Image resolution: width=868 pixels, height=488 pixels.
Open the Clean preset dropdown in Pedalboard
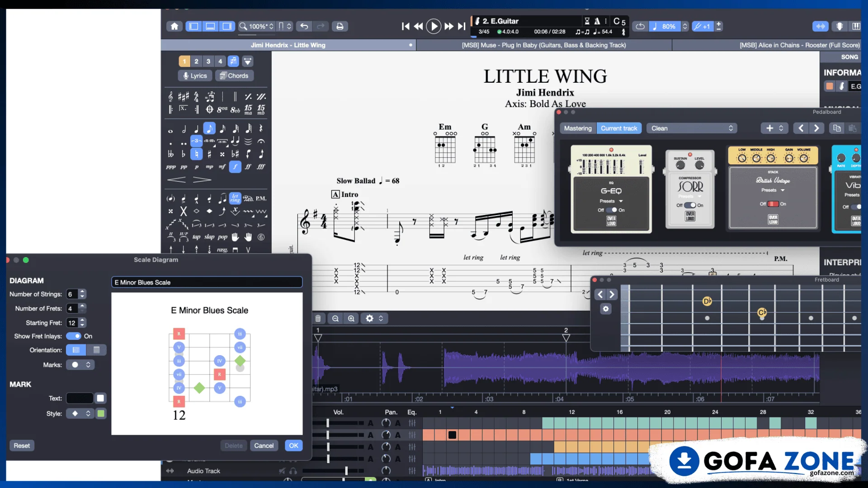click(x=692, y=128)
